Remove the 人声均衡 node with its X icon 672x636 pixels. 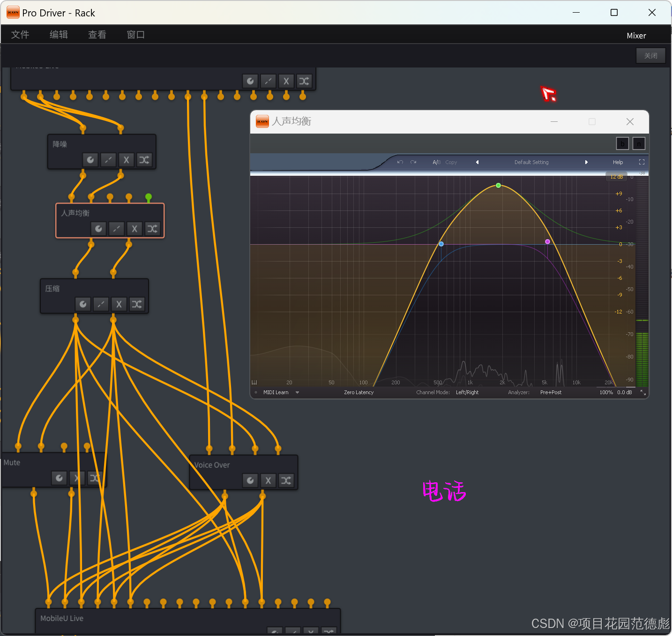134,229
